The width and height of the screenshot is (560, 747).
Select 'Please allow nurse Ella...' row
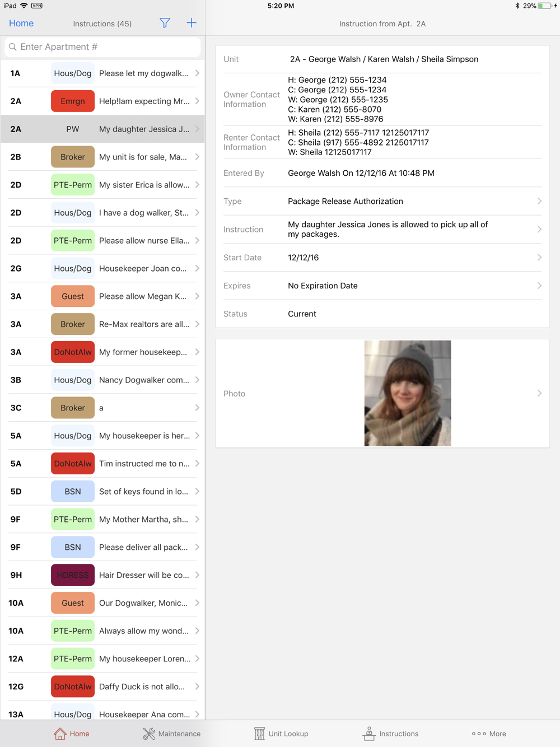(x=102, y=241)
